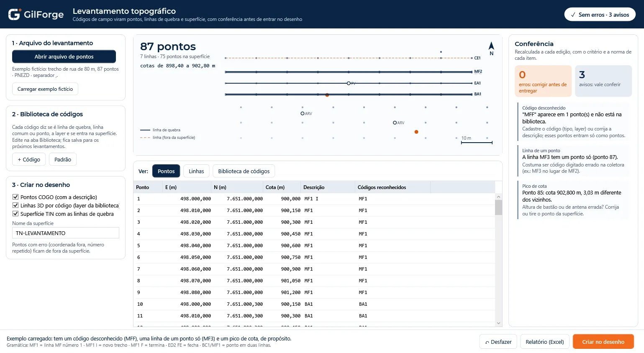Select the Pico de cota warning card
The height and width of the screenshot is (353, 644).
(573, 200)
